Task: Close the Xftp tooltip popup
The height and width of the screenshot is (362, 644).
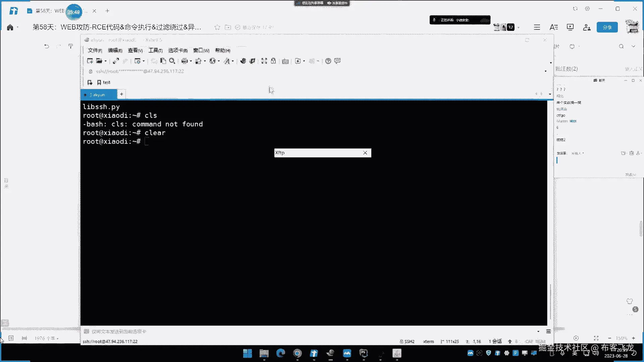Action: pyautogui.click(x=365, y=153)
